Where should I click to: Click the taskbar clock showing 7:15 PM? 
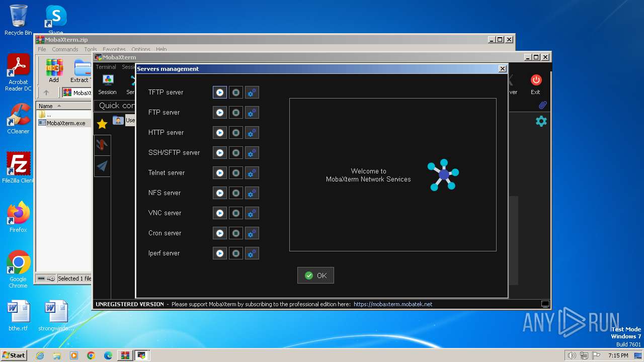pos(618,355)
